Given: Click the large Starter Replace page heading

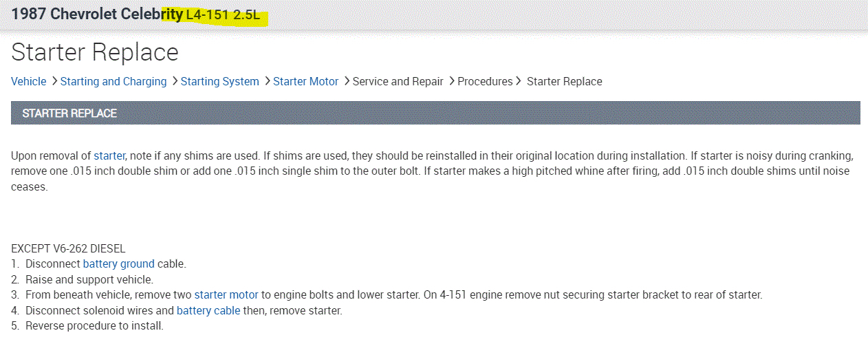Looking at the screenshot, I should 95,52.
